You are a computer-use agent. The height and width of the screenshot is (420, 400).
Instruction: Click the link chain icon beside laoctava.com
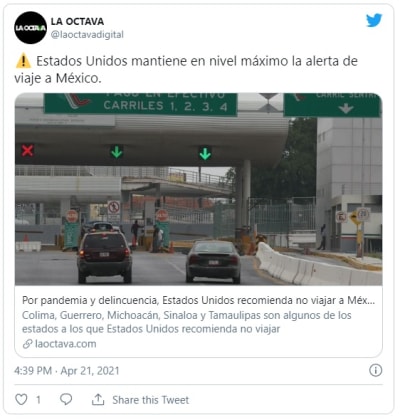point(27,344)
